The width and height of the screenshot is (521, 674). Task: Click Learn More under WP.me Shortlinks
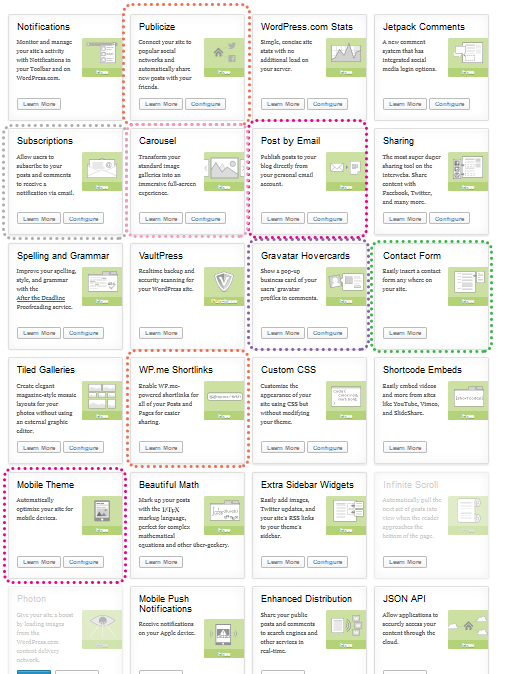click(161, 447)
